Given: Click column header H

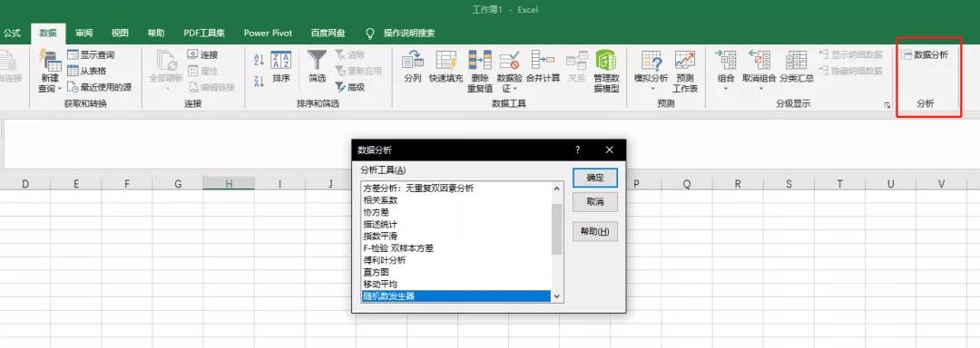Looking at the screenshot, I should (x=229, y=183).
